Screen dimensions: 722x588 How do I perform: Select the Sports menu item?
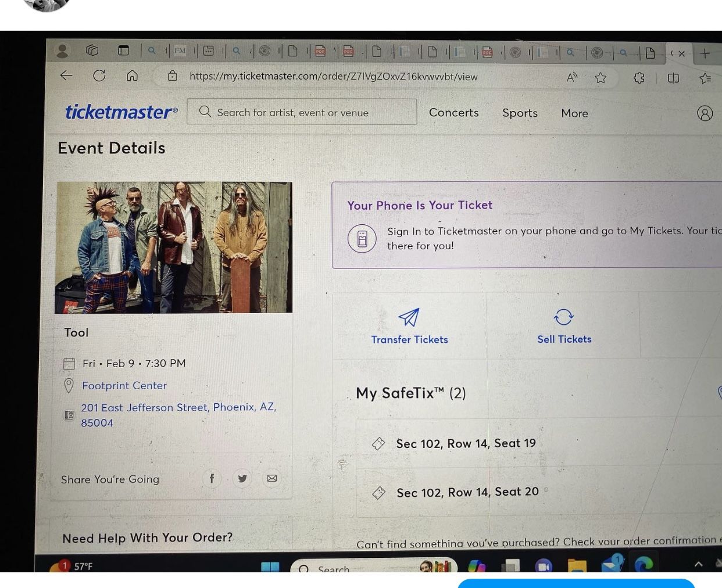tap(519, 113)
